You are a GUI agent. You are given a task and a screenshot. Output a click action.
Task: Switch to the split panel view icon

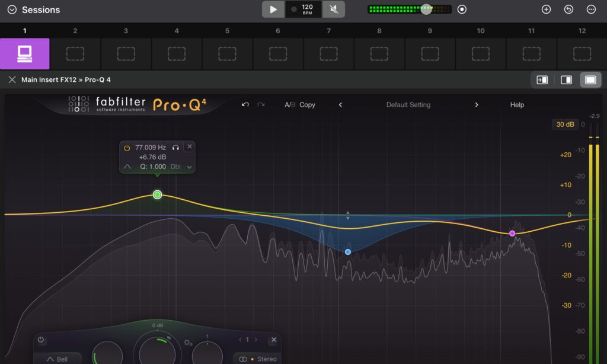tap(566, 80)
